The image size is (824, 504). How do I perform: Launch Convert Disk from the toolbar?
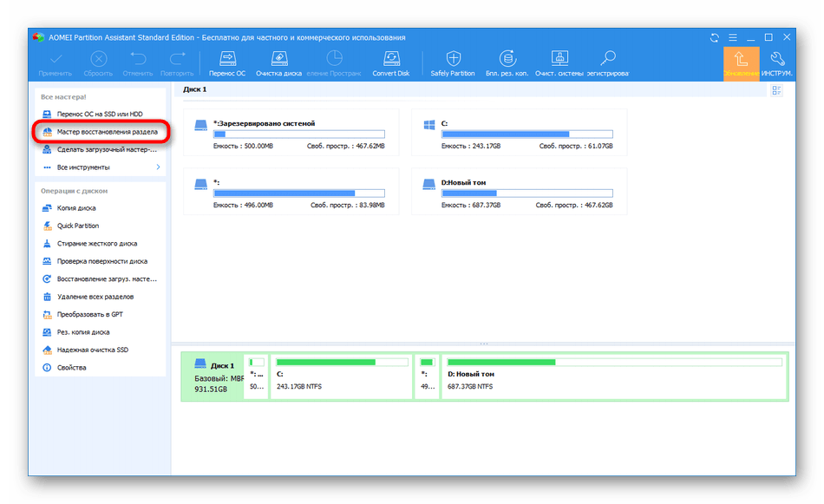pos(390,63)
